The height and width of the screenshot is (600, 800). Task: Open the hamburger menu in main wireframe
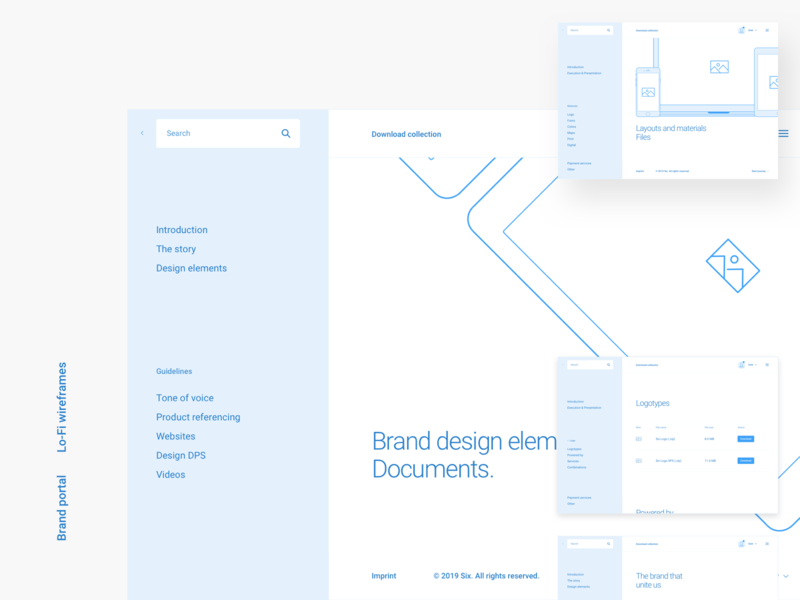point(784,134)
